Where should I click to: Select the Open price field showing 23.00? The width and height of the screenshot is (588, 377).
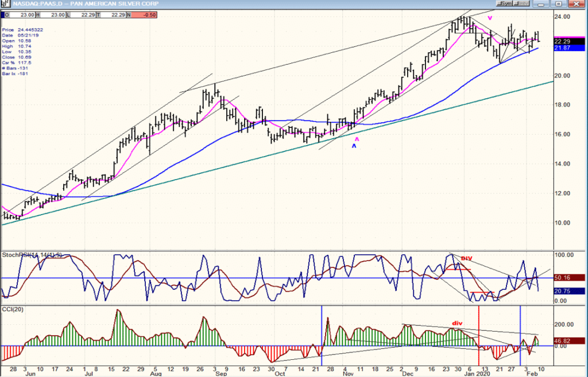pyautogui.click(x=22, y=15)
